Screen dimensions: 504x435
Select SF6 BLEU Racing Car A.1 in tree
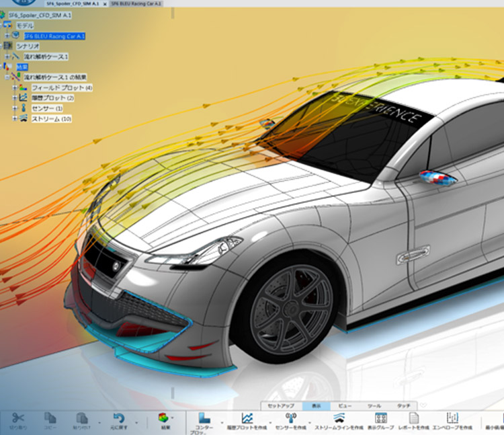[x=54, y=36]
